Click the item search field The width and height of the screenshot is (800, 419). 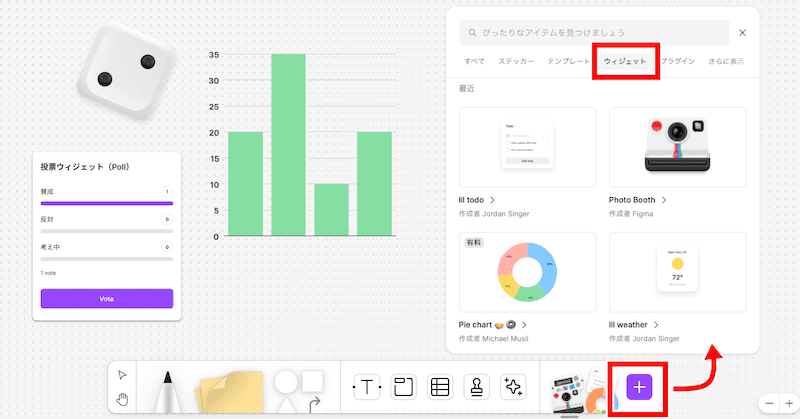(594, 33)
